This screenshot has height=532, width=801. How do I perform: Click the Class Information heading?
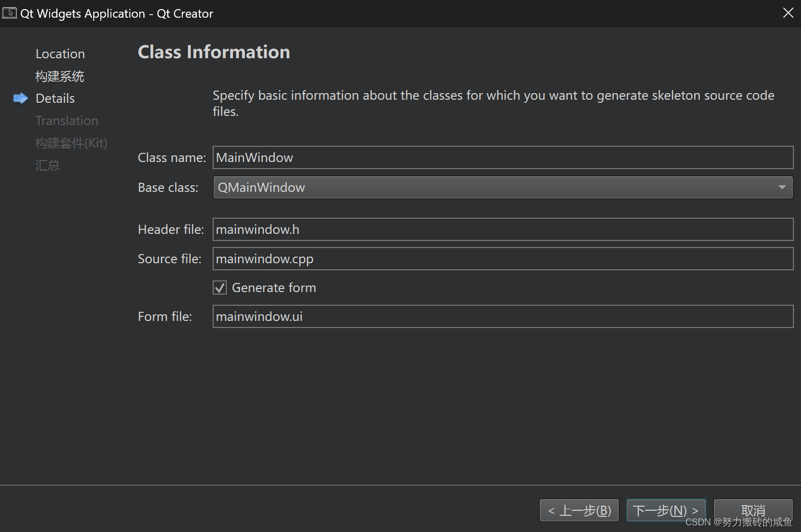pyautogui.click(x=214, y=52)
